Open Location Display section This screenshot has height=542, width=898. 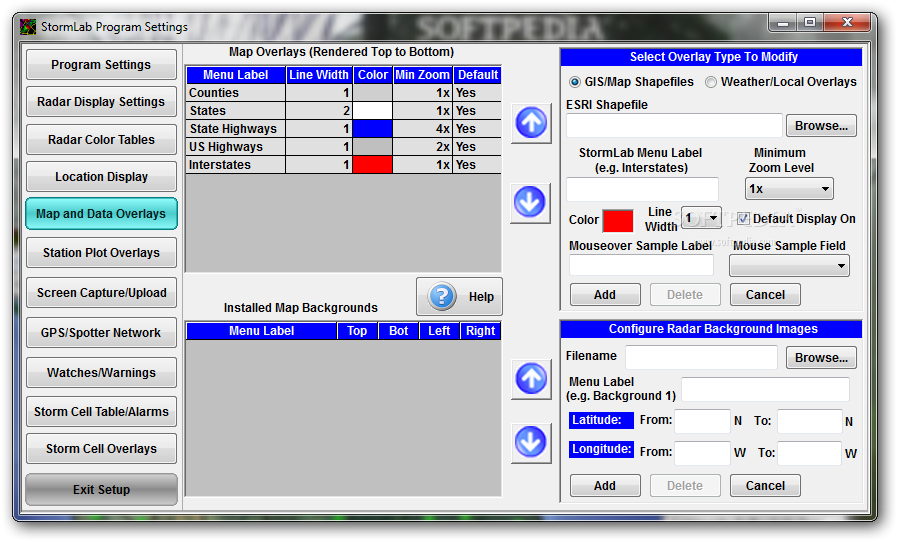101,176
